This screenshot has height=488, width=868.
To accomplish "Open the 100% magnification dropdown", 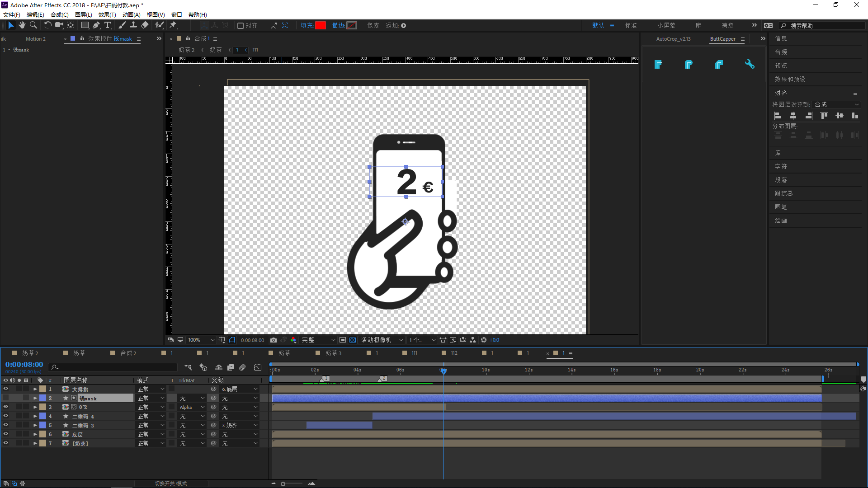I will [x=201, y=340].
